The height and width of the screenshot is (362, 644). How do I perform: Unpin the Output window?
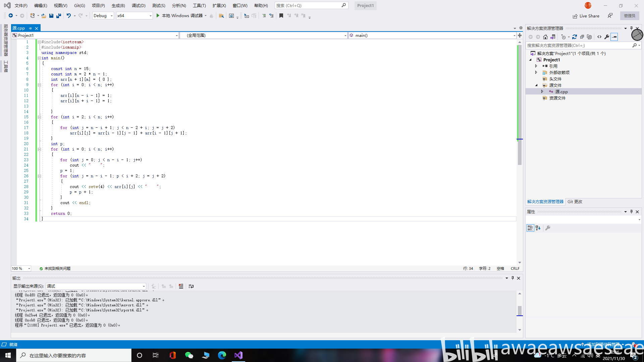coord(512,278)
